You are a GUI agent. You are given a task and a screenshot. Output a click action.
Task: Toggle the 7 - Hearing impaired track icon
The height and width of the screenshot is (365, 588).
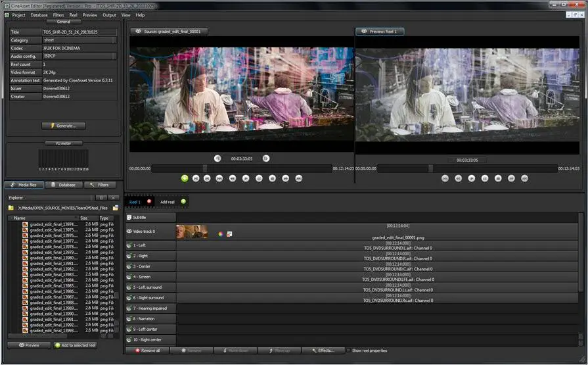pyautogui.click(x=129, y=308)
